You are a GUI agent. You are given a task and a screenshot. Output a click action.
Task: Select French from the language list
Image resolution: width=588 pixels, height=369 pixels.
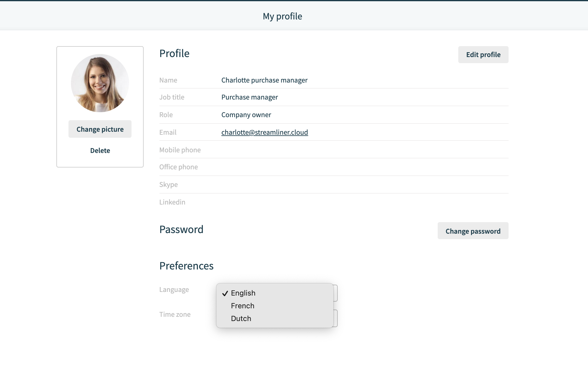click(242, 306)
